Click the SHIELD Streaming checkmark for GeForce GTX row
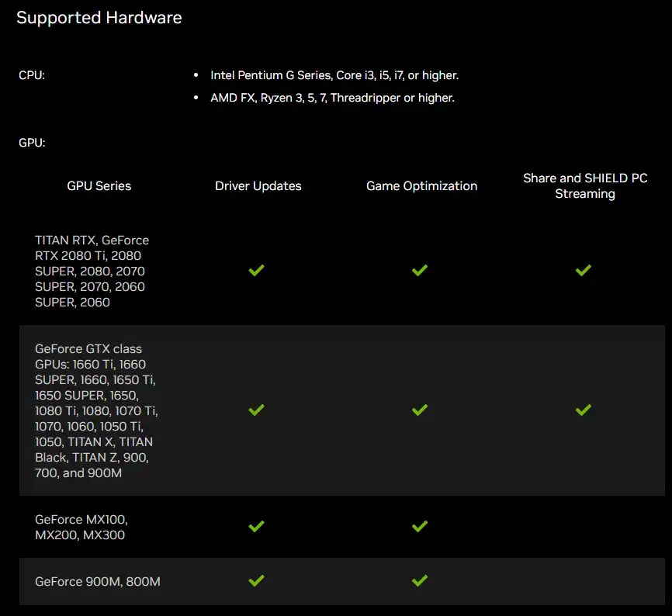 pos(583,410)
